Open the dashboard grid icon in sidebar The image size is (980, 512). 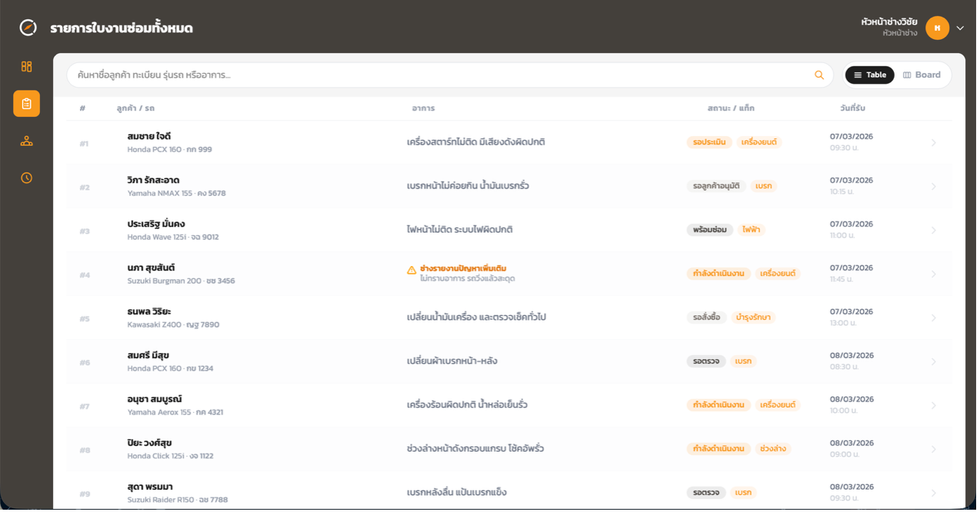(27, 67)
